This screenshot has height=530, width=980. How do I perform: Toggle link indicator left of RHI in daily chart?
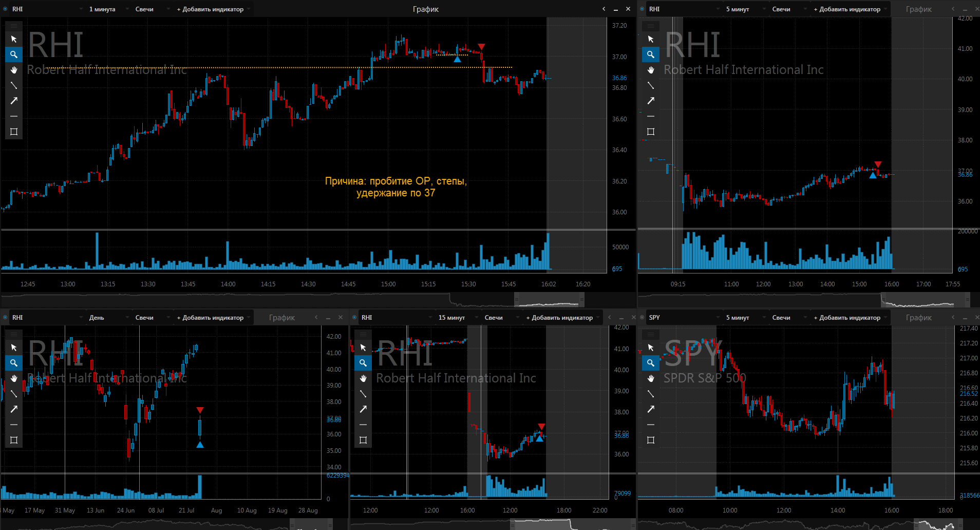point(5,318)
